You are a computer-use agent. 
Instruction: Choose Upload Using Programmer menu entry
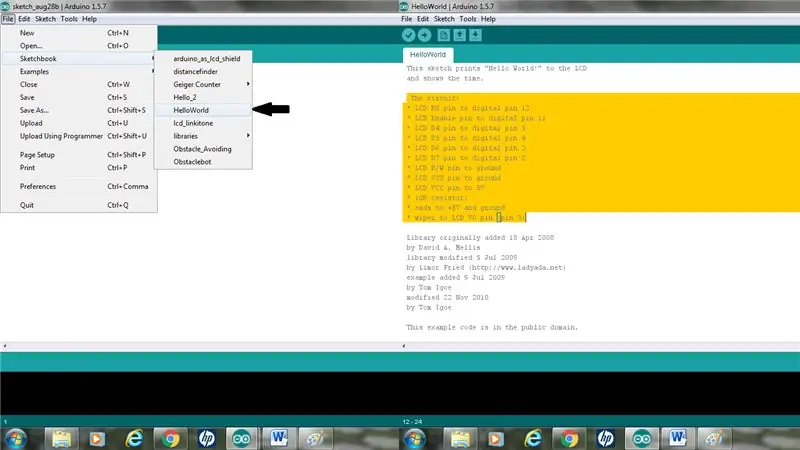[79, 136]
